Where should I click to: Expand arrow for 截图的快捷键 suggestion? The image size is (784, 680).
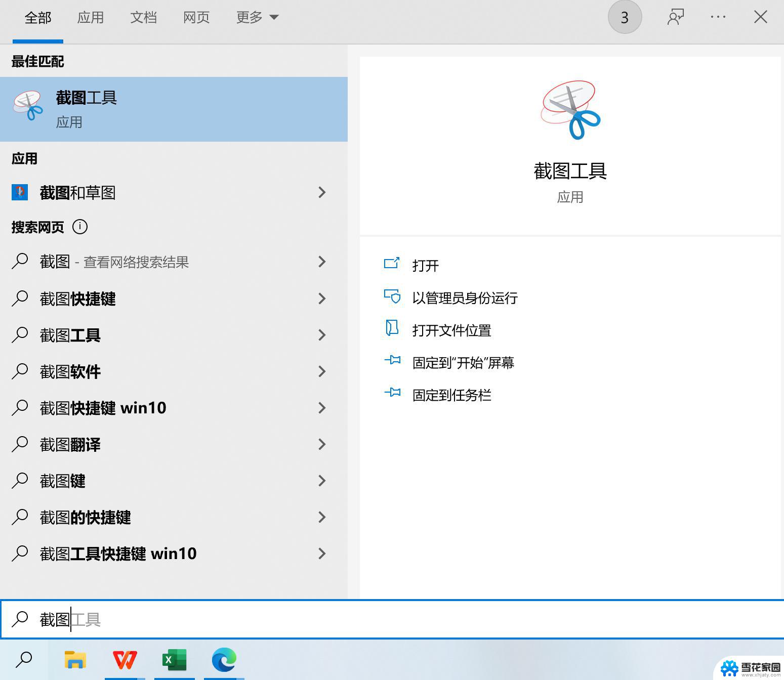pyautogui.click(x=322, y=517)
